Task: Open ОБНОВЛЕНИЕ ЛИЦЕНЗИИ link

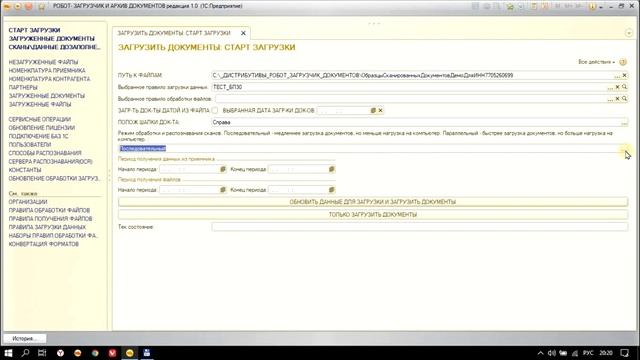Action: click(x=42, y=128)
